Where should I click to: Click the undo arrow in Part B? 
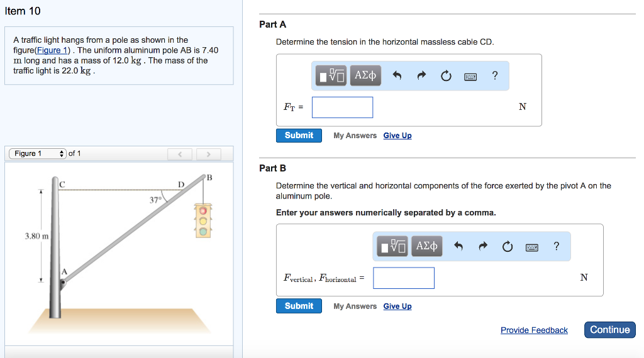pyautogui.click(x=458, y=246)
